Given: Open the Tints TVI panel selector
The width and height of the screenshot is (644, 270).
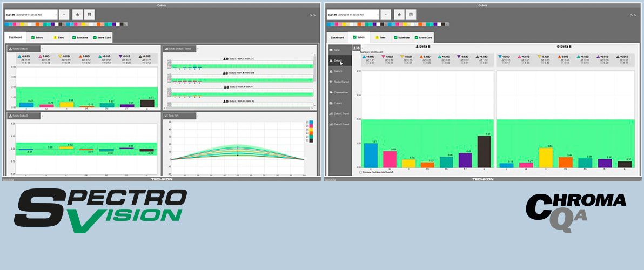Looking at the screenshot, I should click(180, 116).
